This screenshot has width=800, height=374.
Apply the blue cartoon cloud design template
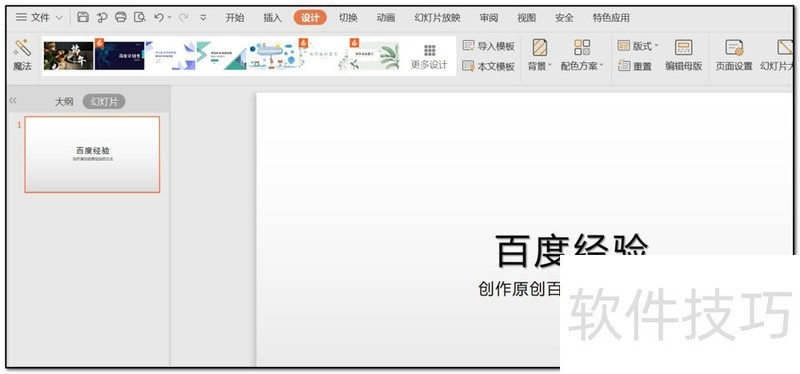(x=273, y=56)
